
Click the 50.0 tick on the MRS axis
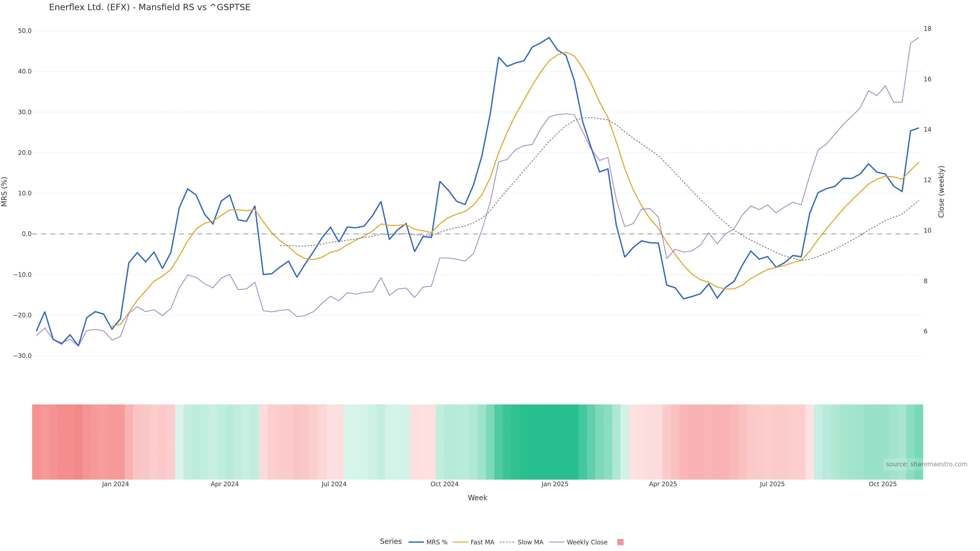[x=25, y=31]
